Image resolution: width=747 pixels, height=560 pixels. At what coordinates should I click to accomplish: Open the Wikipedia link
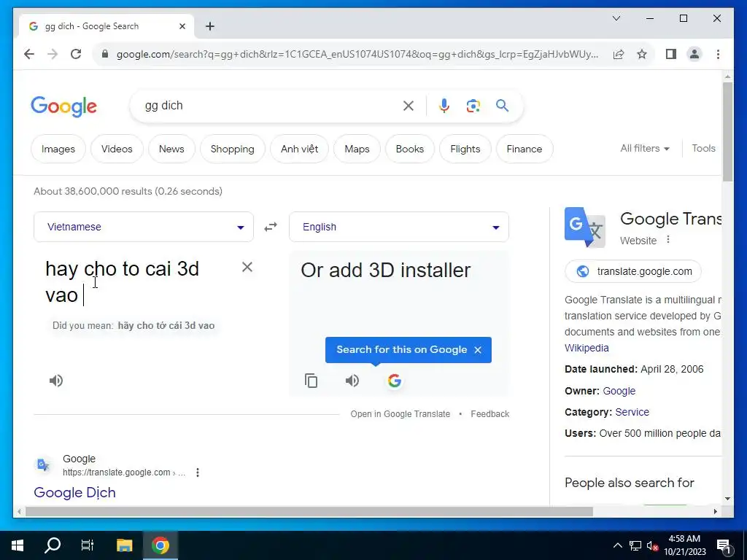[x=587, y=348]
